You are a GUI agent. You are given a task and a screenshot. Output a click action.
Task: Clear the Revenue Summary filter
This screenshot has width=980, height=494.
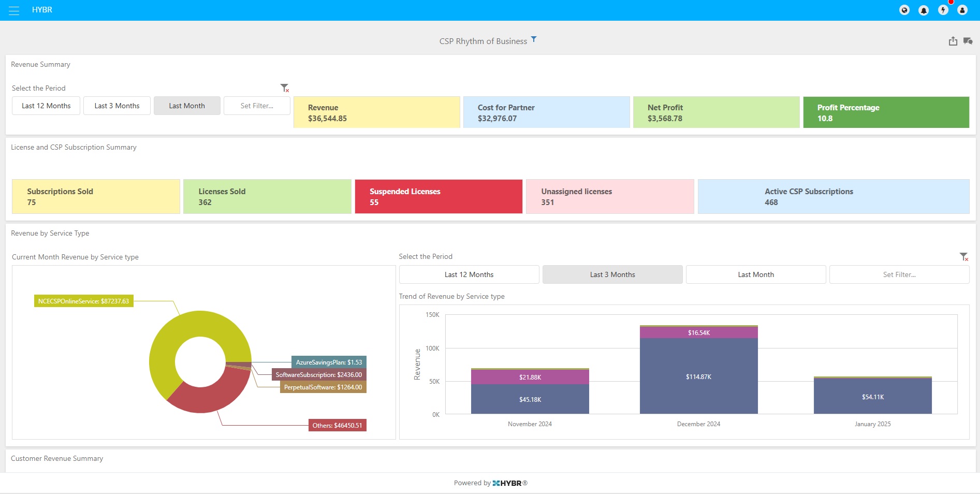[x=284, y=87]
